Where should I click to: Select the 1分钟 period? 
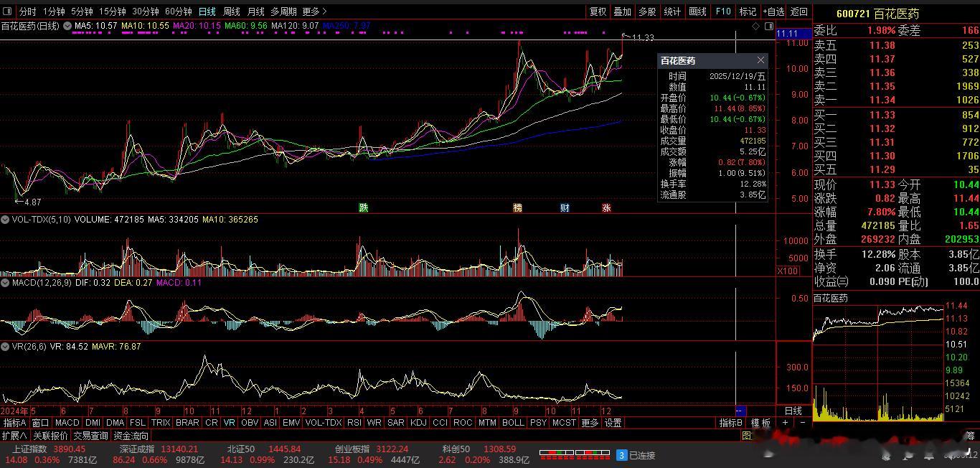pyautogui.click(x=54, y=11)
